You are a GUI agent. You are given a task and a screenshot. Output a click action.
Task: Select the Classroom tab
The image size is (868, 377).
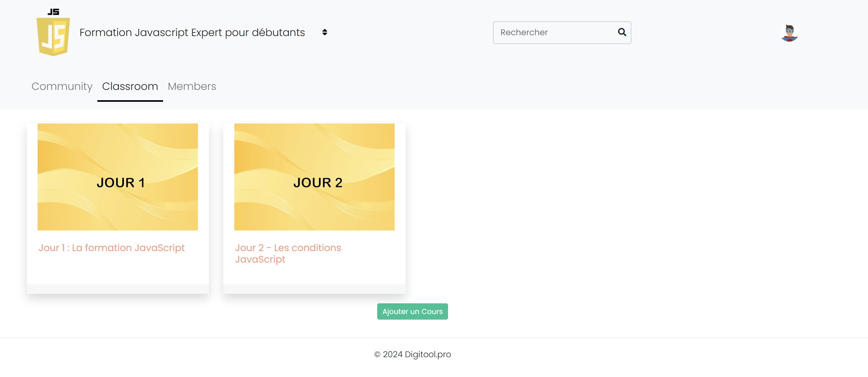pos(130,86)
